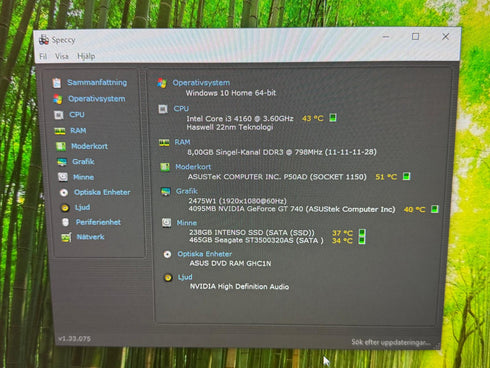Click the version number v1.33.075
Screen dimensions: 490x368
74,339
